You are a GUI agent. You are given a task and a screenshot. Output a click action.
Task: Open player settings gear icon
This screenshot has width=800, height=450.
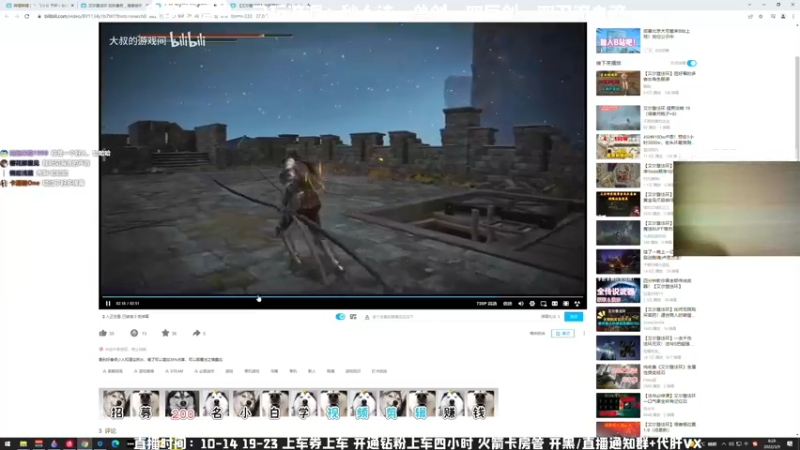click(532, 304)
